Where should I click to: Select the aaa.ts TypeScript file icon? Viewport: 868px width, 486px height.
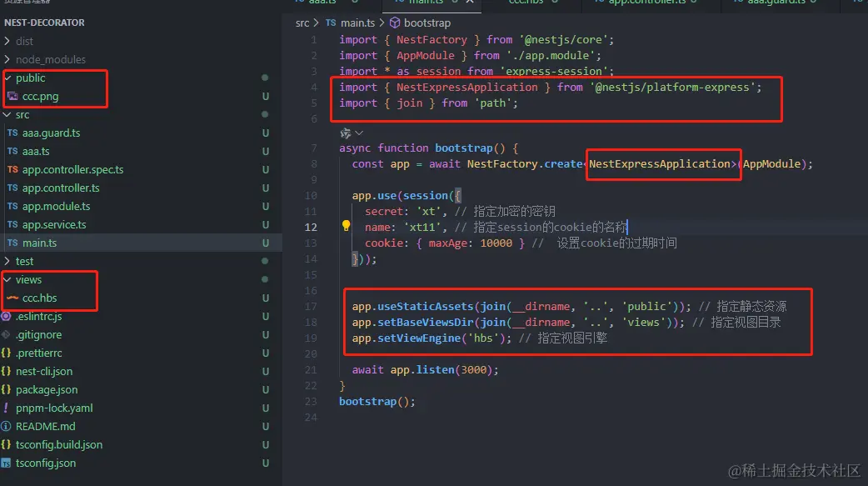pos(12,151)
